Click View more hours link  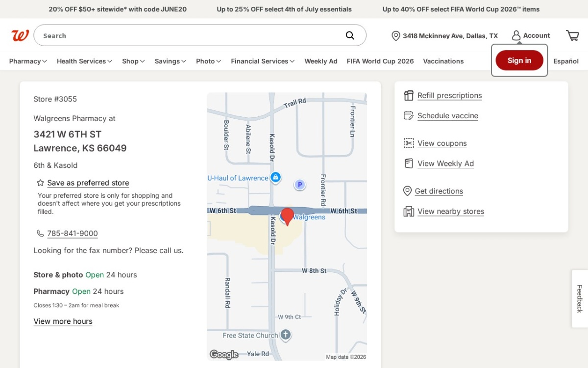(x=63, y=321)
